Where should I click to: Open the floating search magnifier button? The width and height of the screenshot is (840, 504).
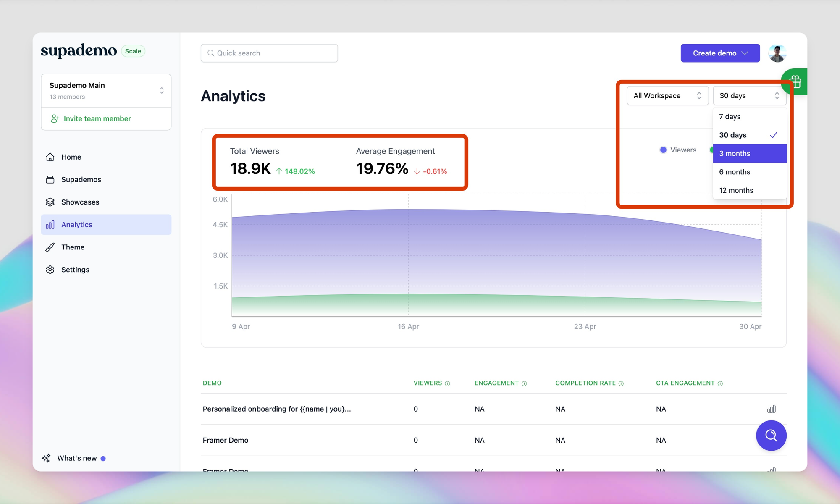pos(771,436)
